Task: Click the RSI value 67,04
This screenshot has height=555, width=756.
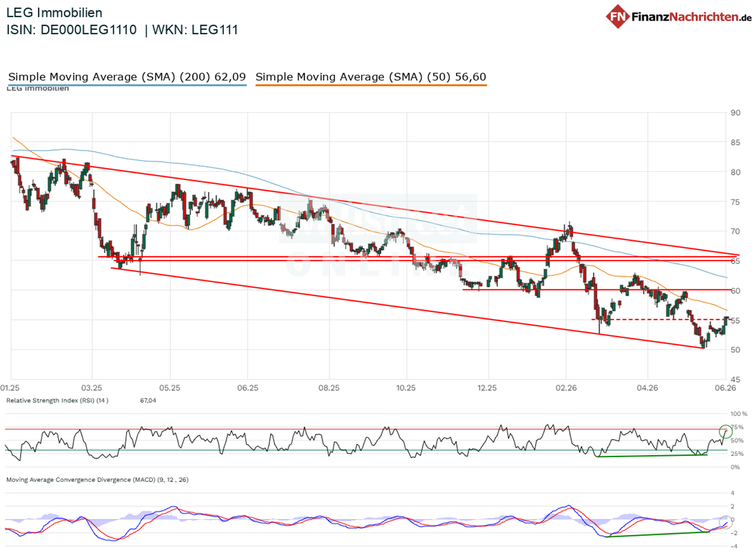Action: [x=147, y=400]
